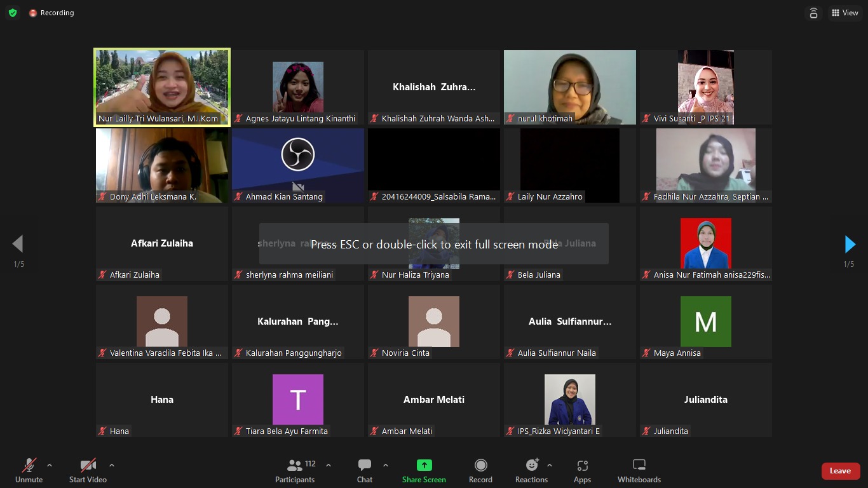868x488 pixels.
Task: Click the Start Video camera icon
Action: [88, 465]
